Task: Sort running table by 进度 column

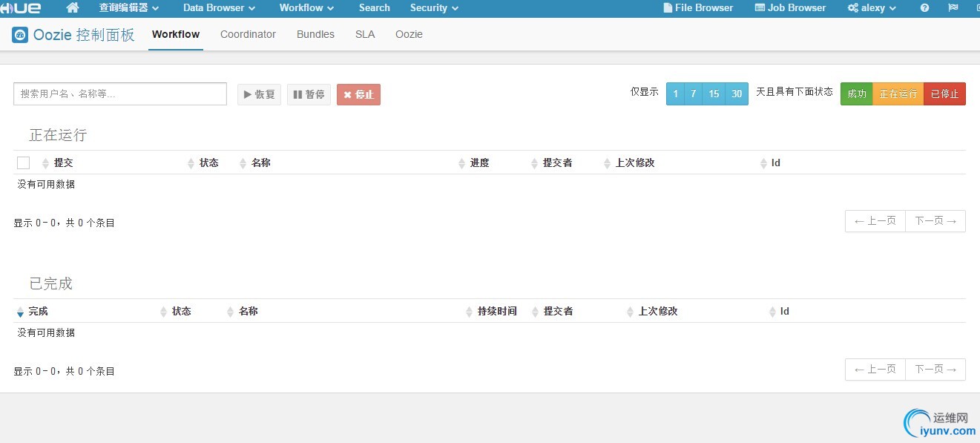Action: tap(479, 163)
